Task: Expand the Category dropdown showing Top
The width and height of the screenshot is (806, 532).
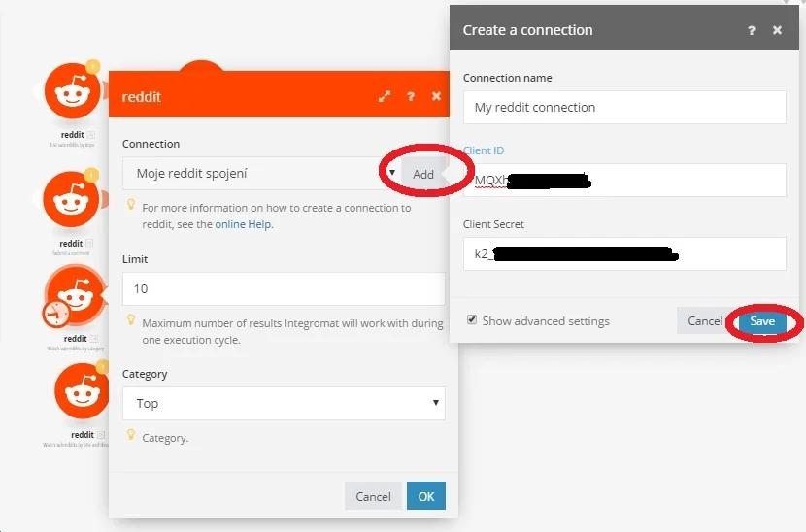Action: tap(284, 403)
